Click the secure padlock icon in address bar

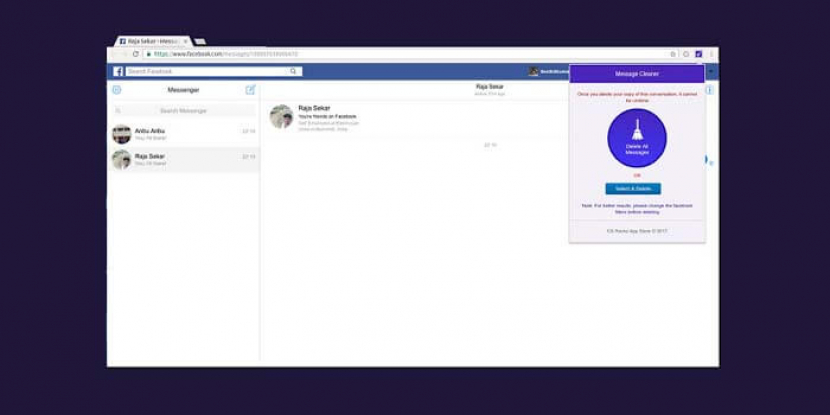pyautogui.click(x=149, y=54)
